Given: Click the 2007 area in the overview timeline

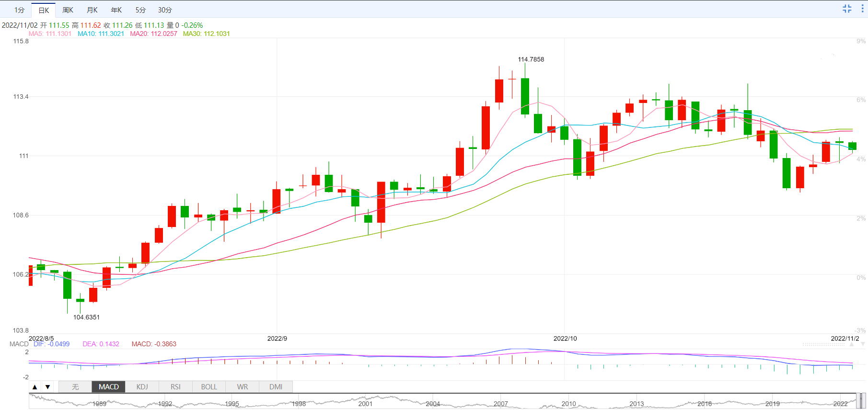Looking at the screenshot, I should tap(501, 404).
